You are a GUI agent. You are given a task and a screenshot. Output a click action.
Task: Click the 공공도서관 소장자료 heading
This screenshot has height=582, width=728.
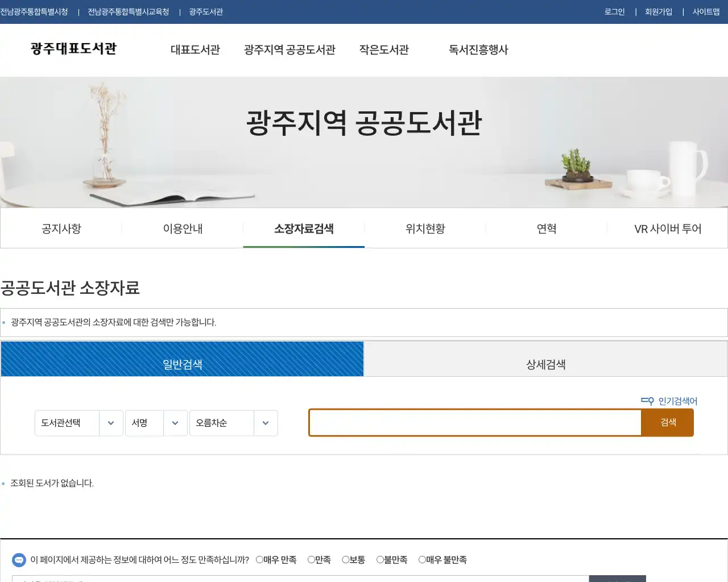tap(70, 288)
